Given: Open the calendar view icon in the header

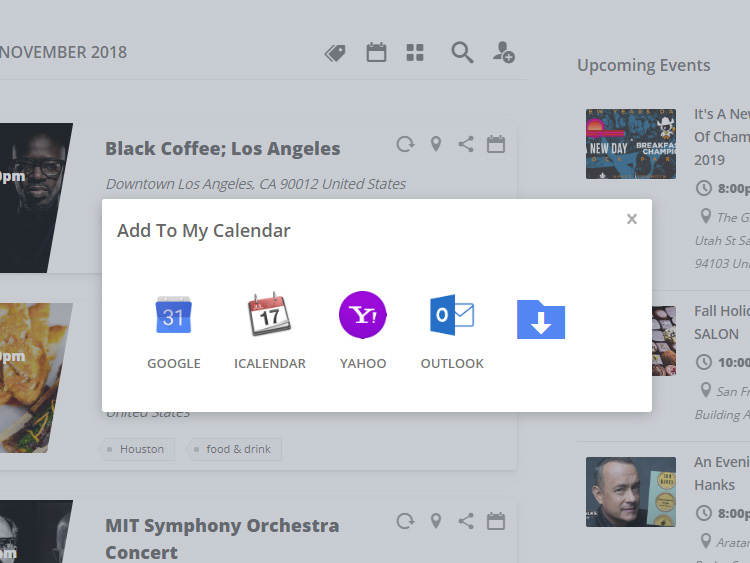Looking at the screenshot, I should click(376, 52).
